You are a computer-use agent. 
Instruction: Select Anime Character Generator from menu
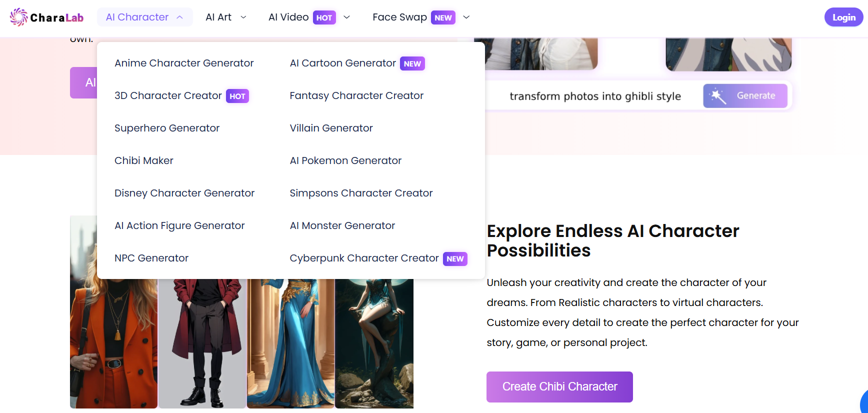pos(184,63)
